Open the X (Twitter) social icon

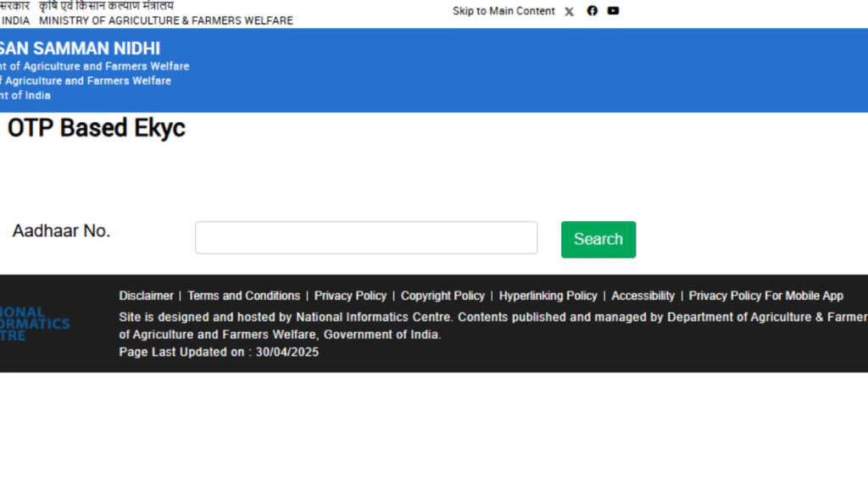pos(569,12)
